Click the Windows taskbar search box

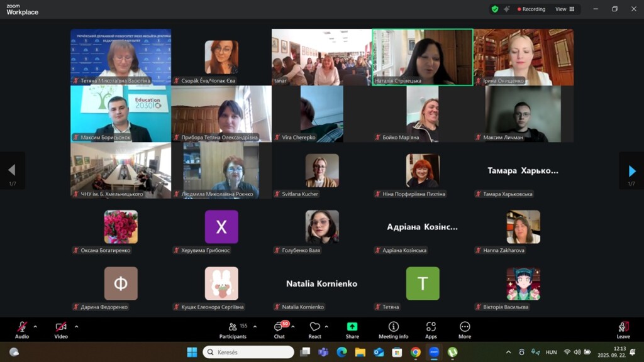[248, 352]
